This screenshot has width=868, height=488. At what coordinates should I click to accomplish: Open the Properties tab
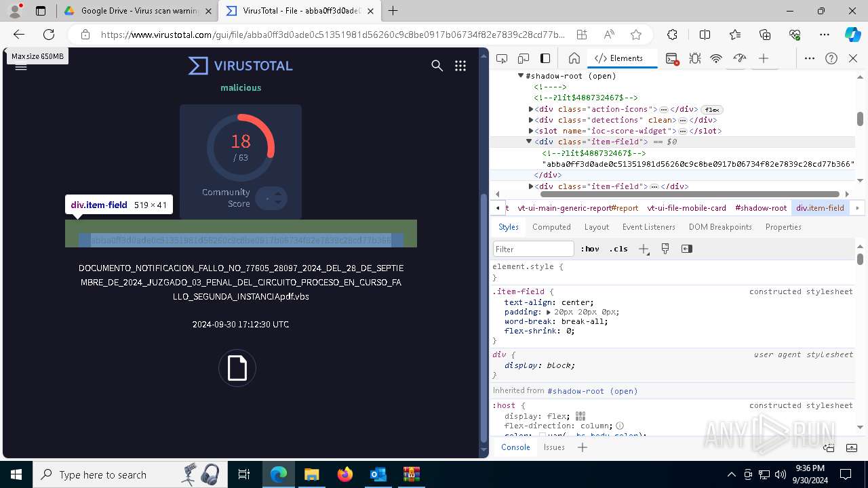click(783, 227)
